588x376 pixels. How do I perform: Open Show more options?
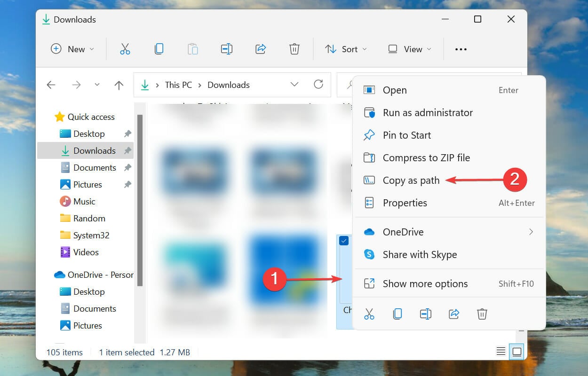click(425, 283)
